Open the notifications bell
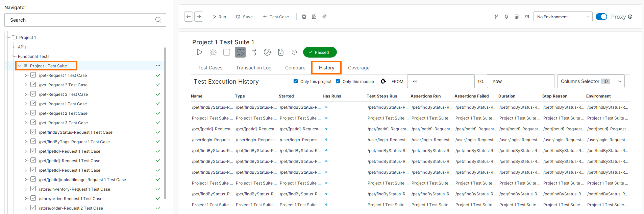Screen dimensions: 644x214 point(506,17)
